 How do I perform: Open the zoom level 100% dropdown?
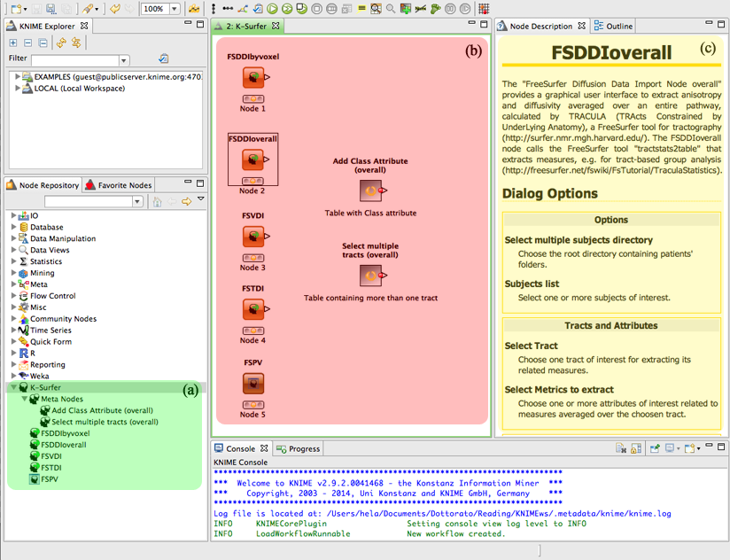(x=174, y=9)
